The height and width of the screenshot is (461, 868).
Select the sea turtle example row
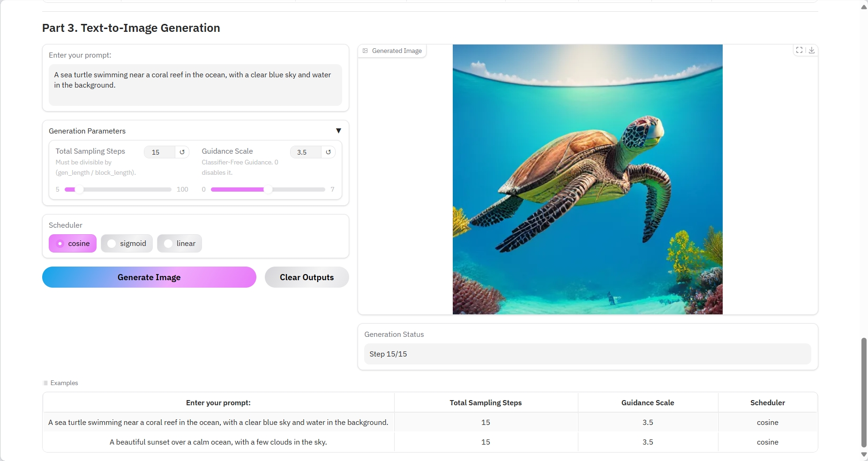pyautogui.click(x=218, y=423)
